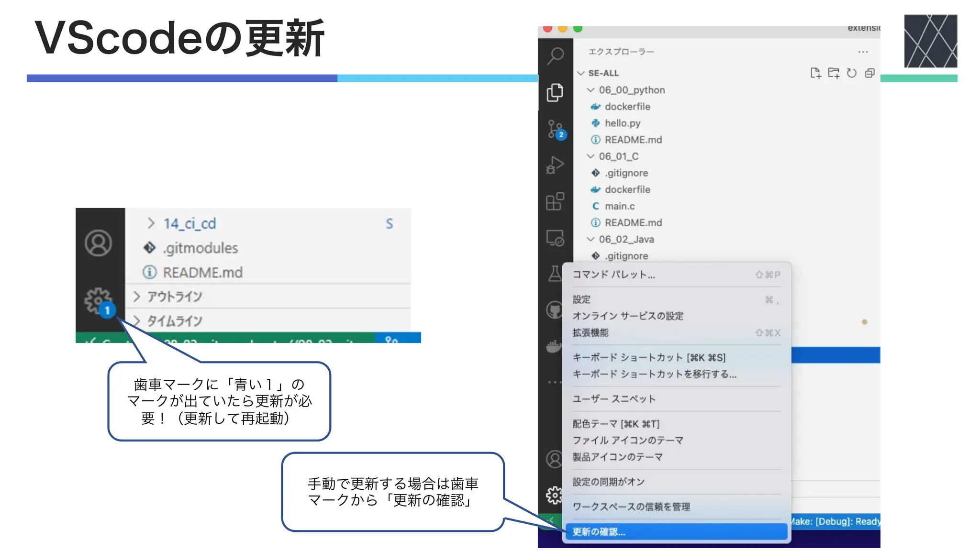Choose 更新の確認... menu item
The height and width of the screenshot is (551, 980).
(x=676, y=532)
